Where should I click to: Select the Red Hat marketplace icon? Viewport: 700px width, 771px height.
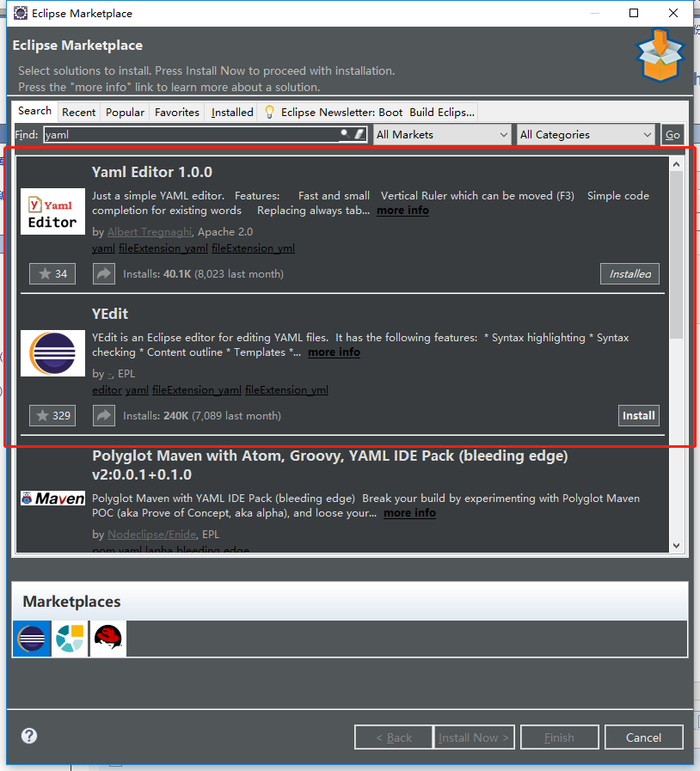pyautogui.click(x=107, y=639)
